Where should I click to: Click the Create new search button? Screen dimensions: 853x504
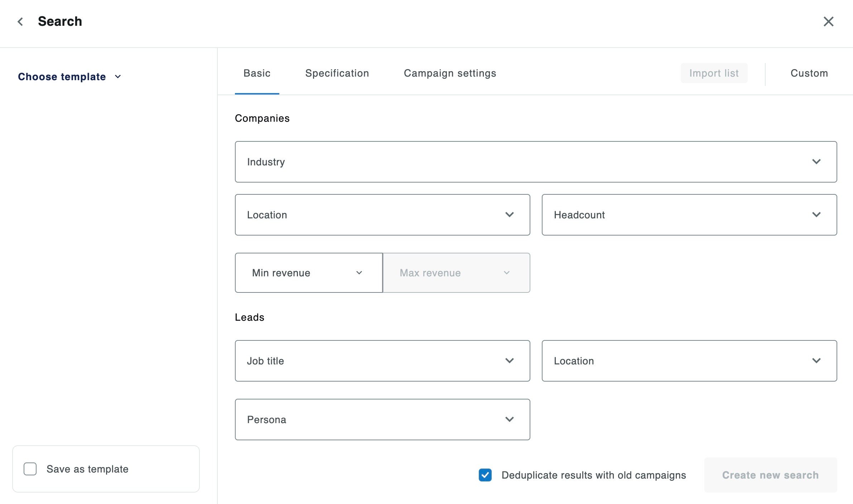click(x=770, y=475)
